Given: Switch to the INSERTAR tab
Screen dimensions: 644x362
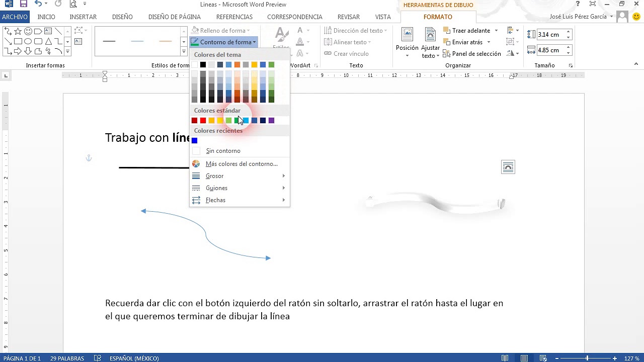Looking at the screenshot, I should coord(83,17).
